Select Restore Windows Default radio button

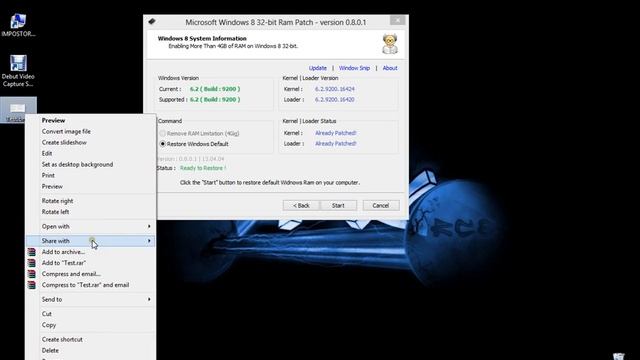(x=162, y=144)
